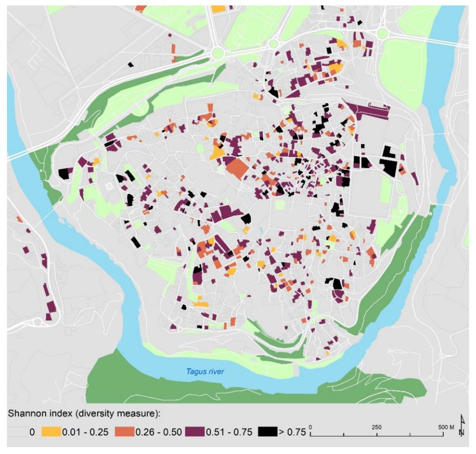
Task: Click the Tagus river label
Action: pos(205,371)
